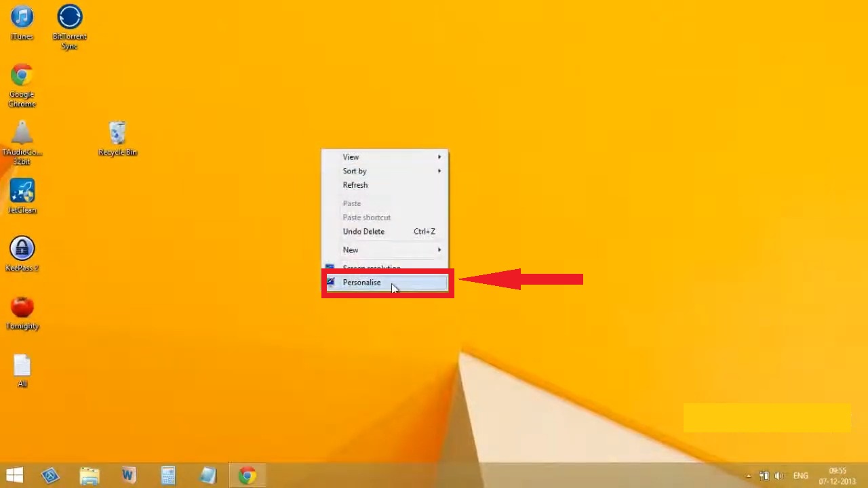Open the volume control
The width and height of the screenshot is (868, 488).
pyautogui.click(x=778, y=475)
